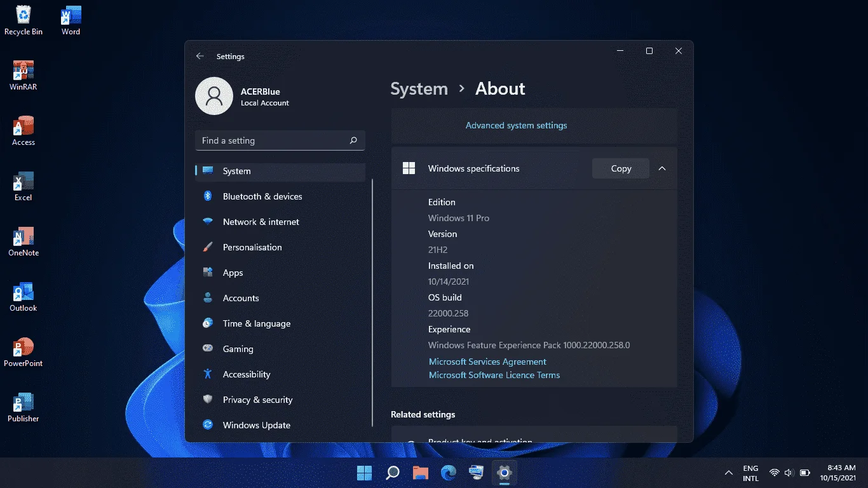Open Windows Update settings
Screen dimensions: 868x488
coord(280,425)
